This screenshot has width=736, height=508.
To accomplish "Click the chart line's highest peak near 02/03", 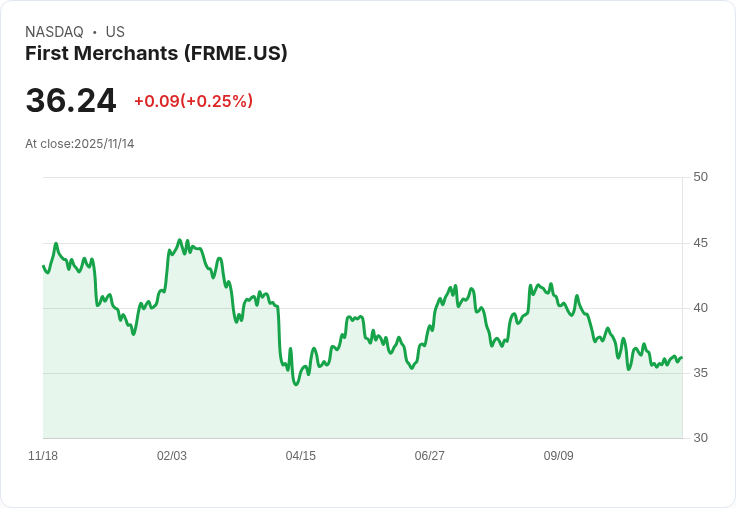I will (180, 240).
